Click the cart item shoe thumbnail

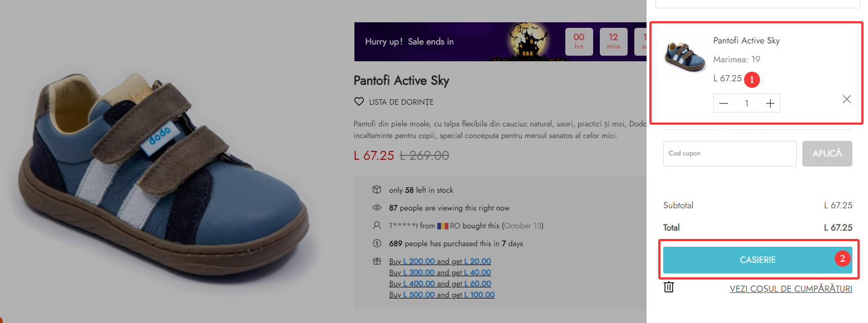685,58
